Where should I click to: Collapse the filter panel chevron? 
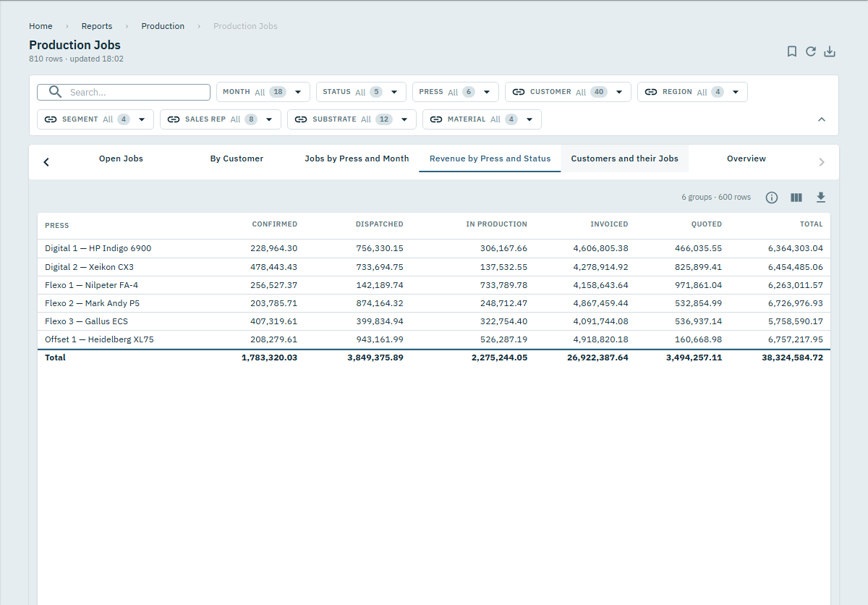click(822, 119)
